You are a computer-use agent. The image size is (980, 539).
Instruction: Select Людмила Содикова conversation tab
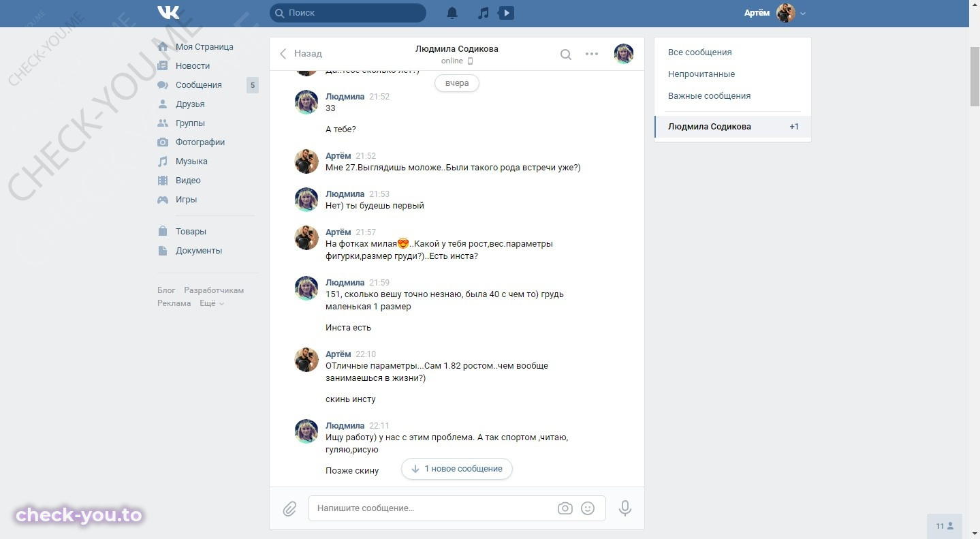point(733,127)
